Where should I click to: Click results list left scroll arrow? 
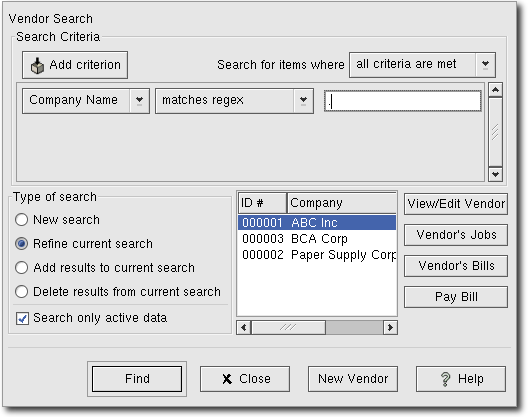(x=244, y=327)
